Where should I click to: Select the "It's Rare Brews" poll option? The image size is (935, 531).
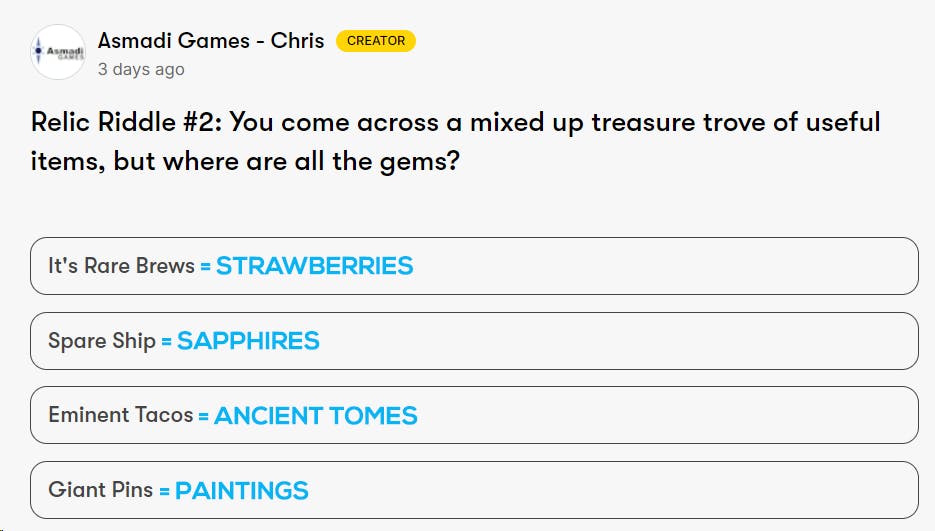coord(121,266)
